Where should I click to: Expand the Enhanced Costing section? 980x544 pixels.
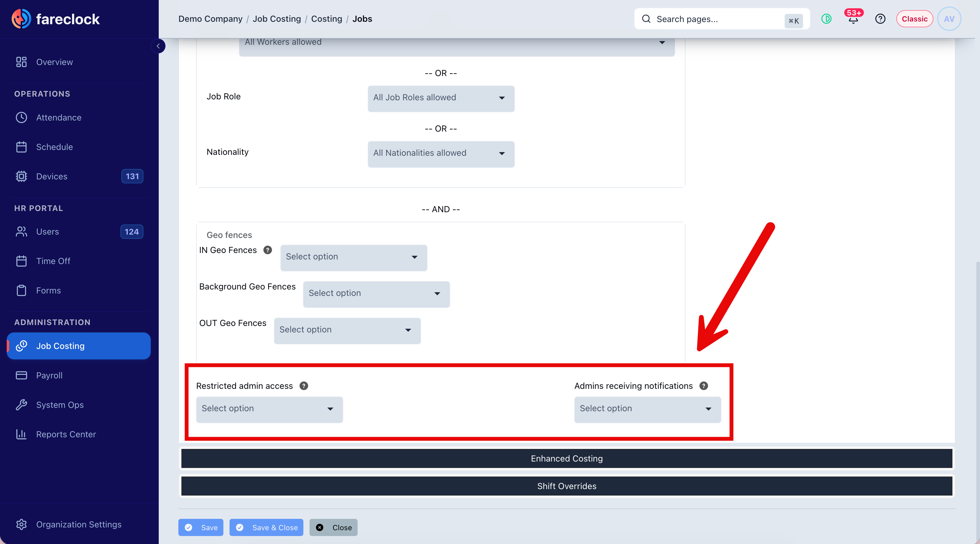[x=567, y=458]
